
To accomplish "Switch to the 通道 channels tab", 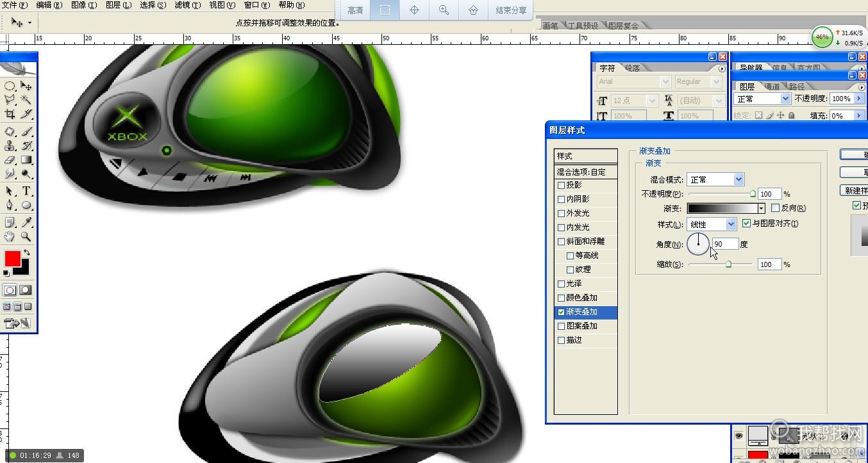I will pos(772,86).
